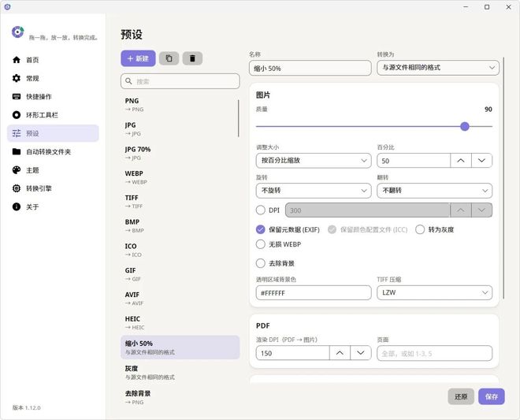The height and width of the screenshot is (420, 520).
Task: Click the magnifier icon in search box
Action: point(128,81)
